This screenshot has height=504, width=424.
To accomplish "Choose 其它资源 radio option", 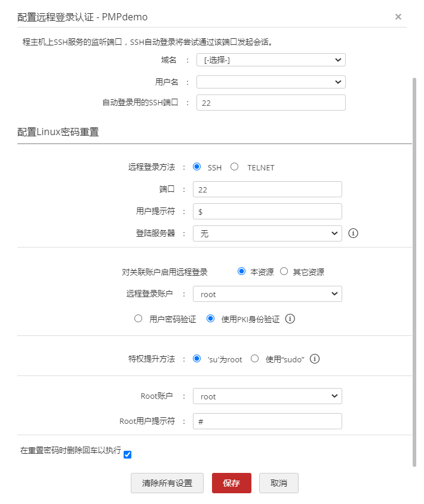I will tap(284, 271).
